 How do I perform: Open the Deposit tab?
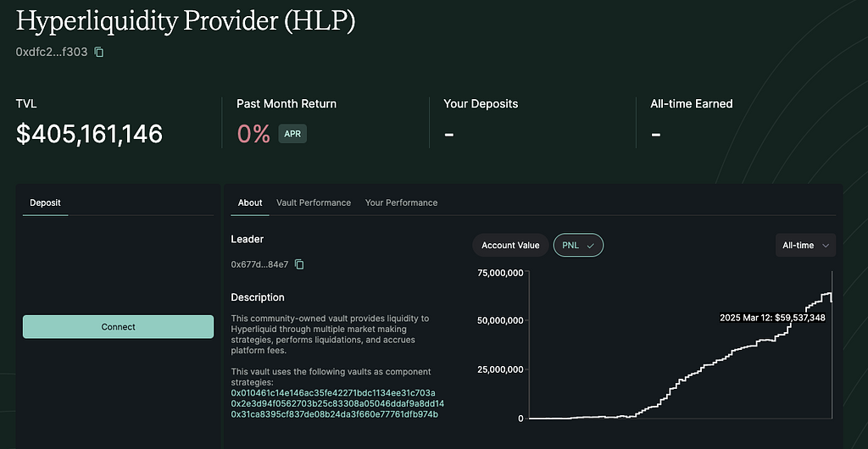pos(45,202)
